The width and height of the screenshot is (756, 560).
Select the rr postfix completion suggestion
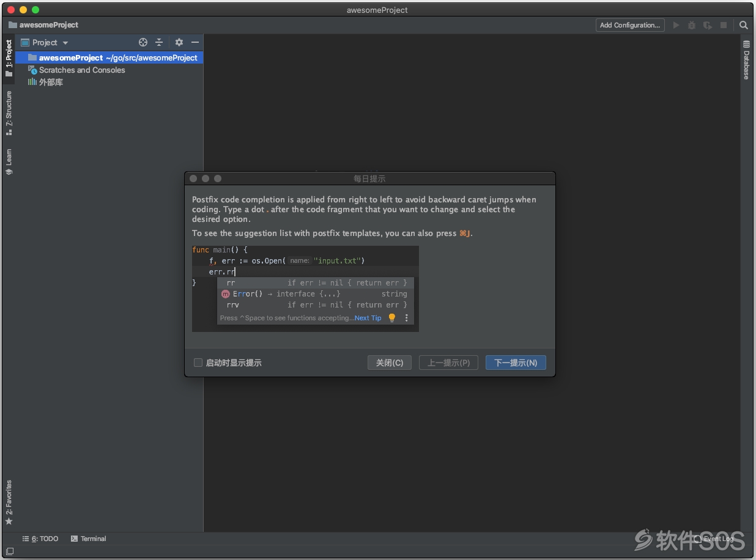(x=316, y=282)
